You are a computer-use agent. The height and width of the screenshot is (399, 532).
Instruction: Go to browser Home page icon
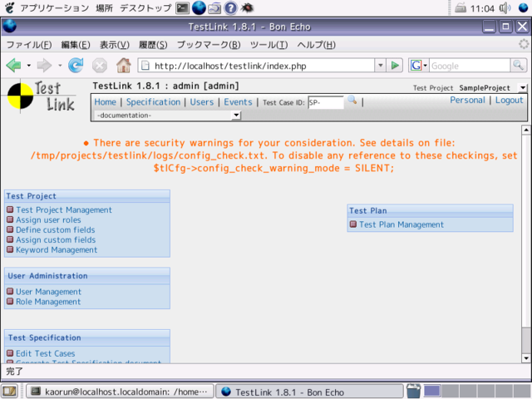pos(124,65)
